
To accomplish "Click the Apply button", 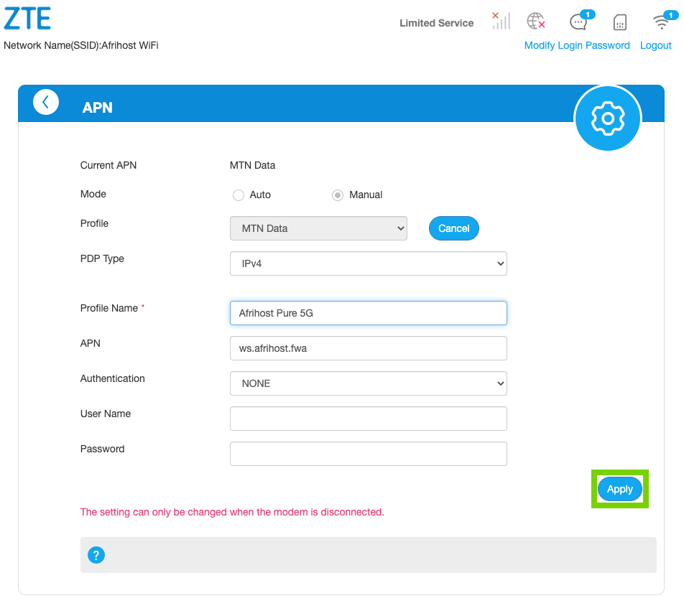I will (x=619, y=489).
